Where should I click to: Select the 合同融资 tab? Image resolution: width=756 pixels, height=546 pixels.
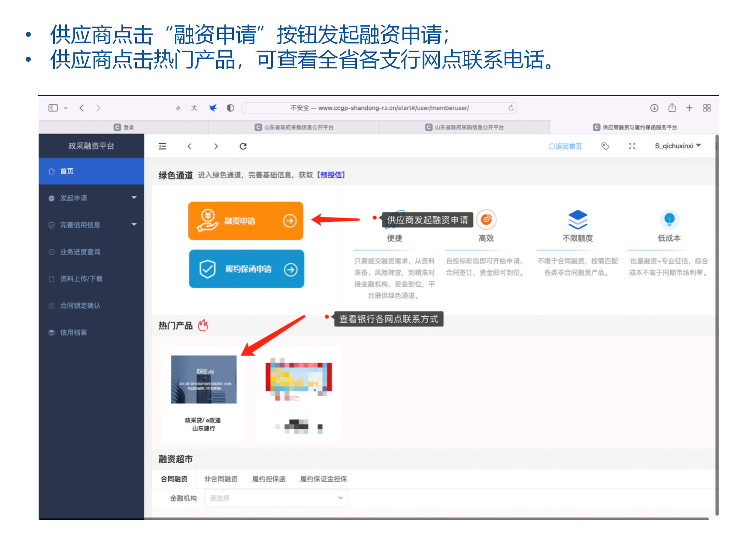click(x=174, y=479)
